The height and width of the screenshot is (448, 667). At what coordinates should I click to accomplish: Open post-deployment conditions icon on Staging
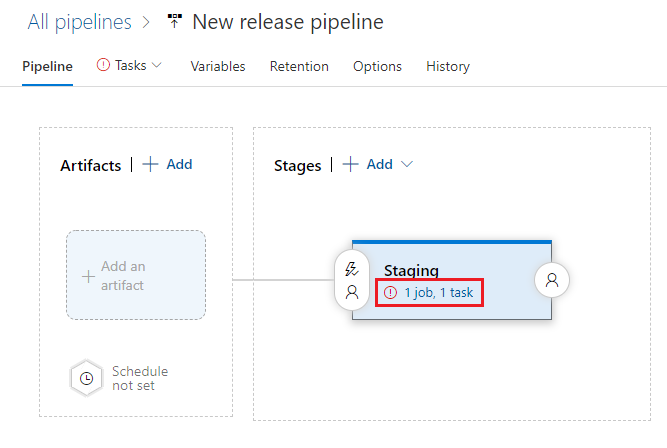[552, 281]
